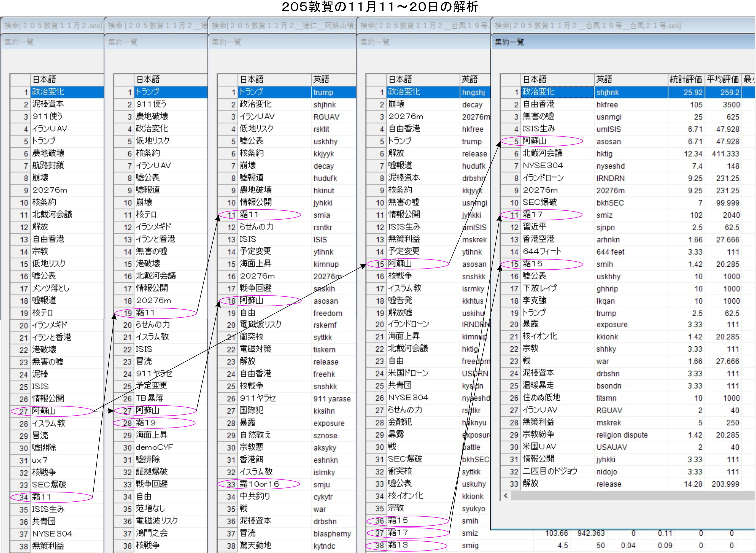Select the メンツ落とし row

51,288
